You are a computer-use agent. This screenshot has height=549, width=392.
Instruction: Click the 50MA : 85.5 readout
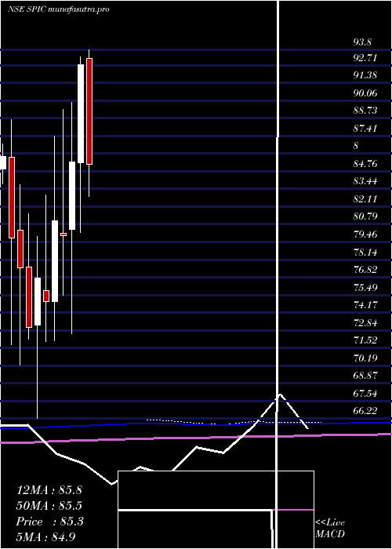point(49,506)
